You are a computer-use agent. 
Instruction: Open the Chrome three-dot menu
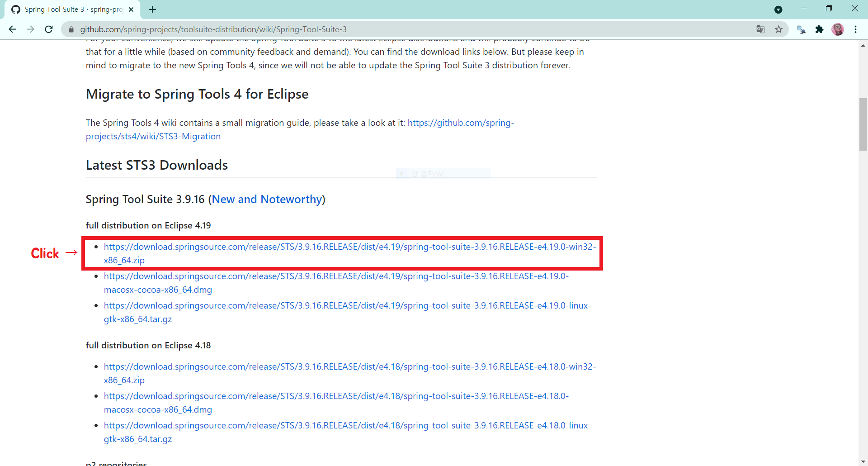pos(856,29)
